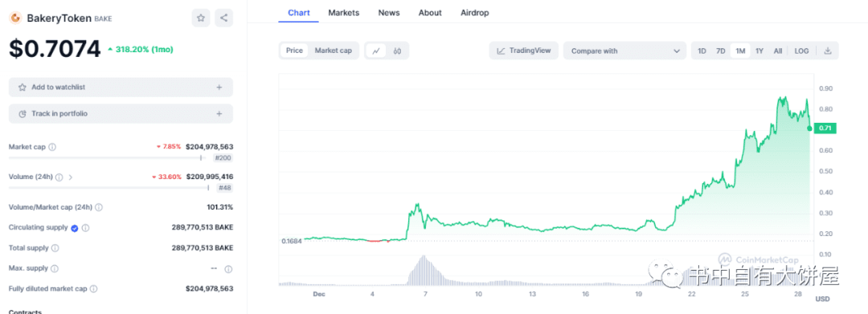Click Track in portfolio button
This screenshot has height=314, width=868.
point(121,114)
